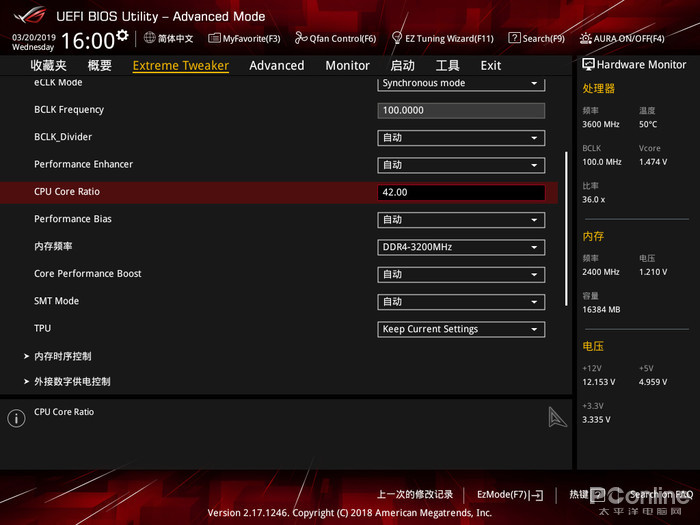
Task: Open the Performance Bias dropdown
Action: pos(461,220)
